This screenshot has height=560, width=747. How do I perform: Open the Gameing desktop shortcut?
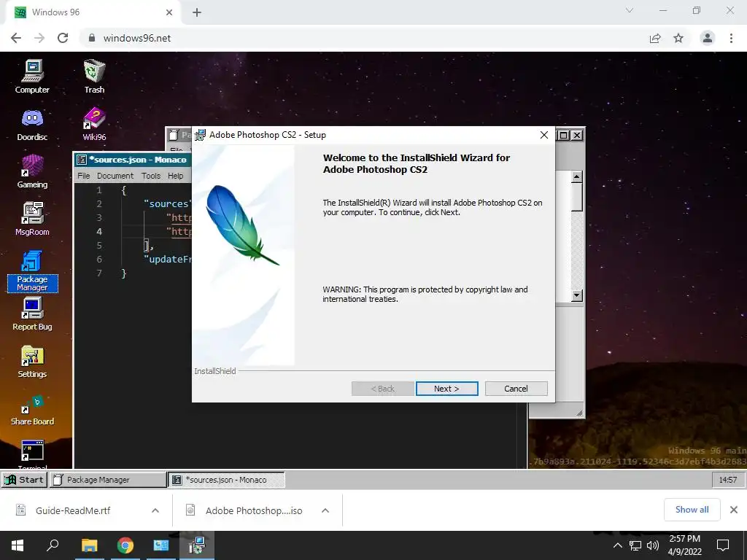click(x=32, y=171)
